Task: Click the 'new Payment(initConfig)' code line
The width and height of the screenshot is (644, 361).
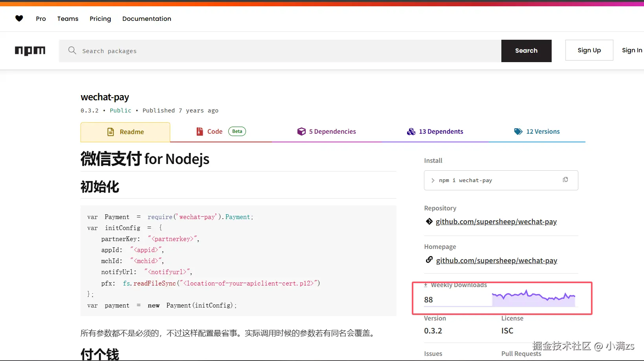Action: point(162,306)
